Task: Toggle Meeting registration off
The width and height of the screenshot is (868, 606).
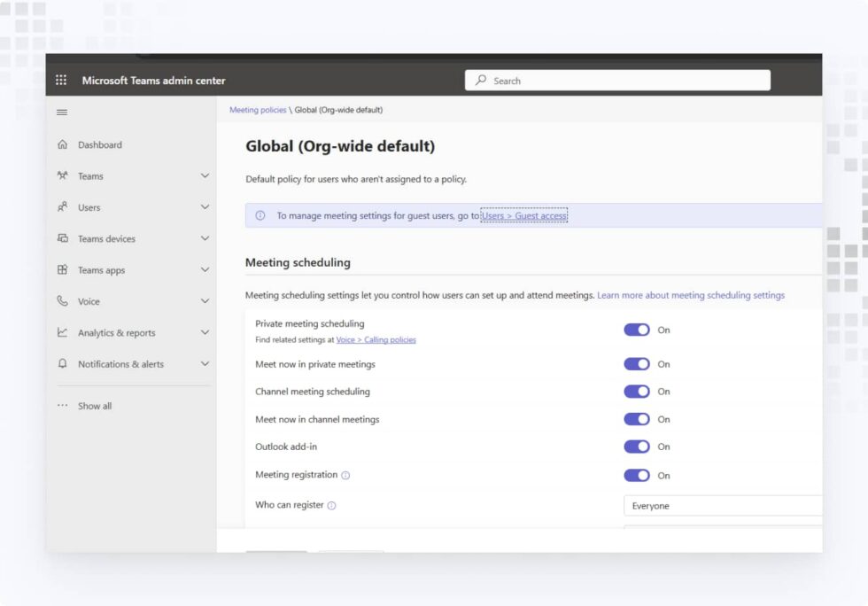Action: (x=636, y=475)
